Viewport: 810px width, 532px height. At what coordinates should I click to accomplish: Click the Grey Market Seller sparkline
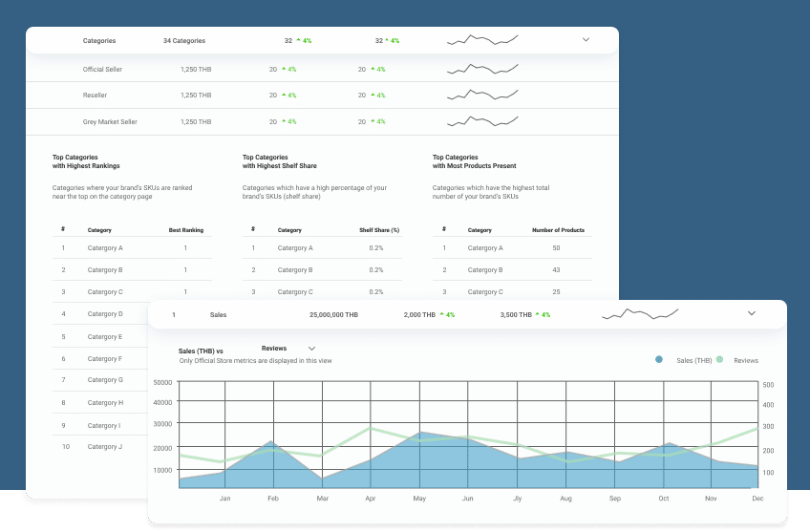pos(483,121)
